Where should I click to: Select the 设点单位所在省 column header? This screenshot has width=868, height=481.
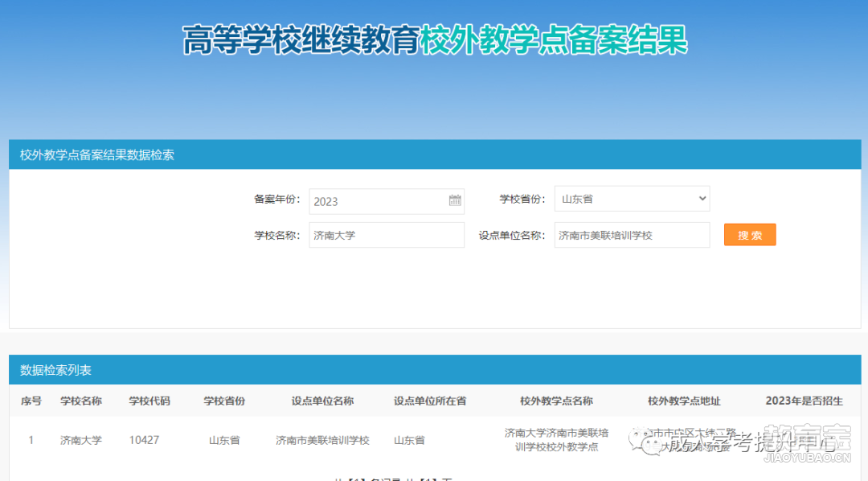[429, 401]
